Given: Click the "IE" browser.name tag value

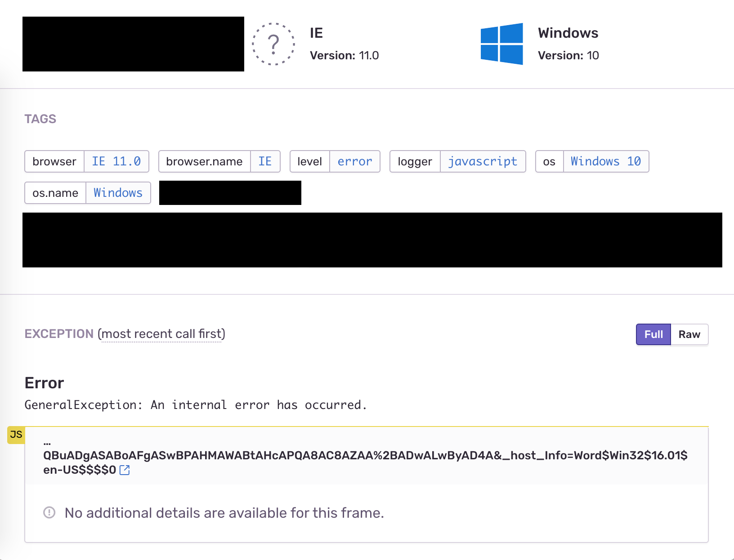Looking at the screenshot, I should point(266,161).
